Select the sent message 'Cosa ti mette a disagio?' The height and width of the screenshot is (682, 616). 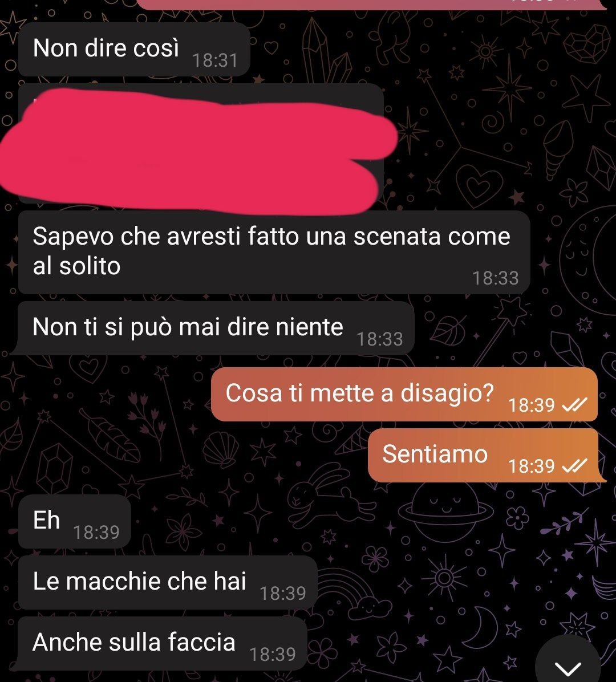[x=404, y=394]
